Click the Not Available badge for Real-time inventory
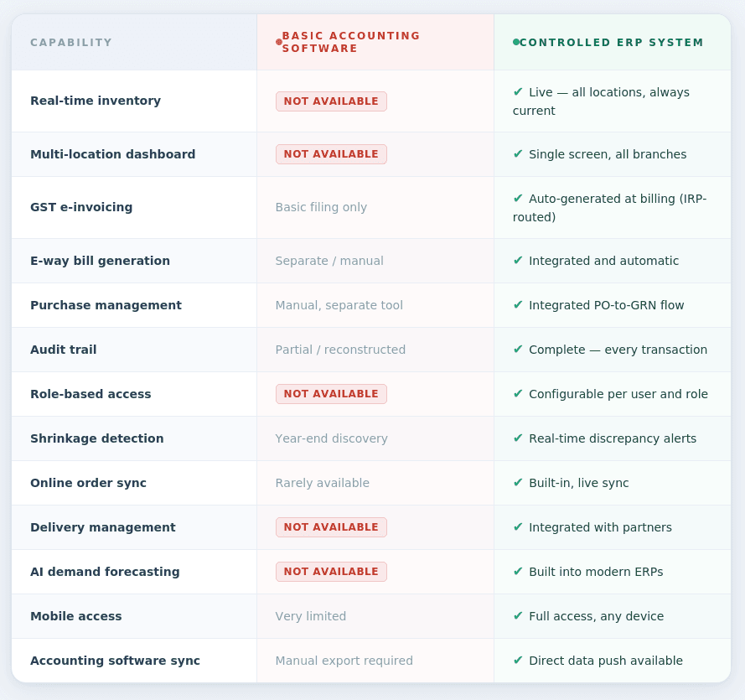Screen dimensions: 745x700 pos(331,101)
